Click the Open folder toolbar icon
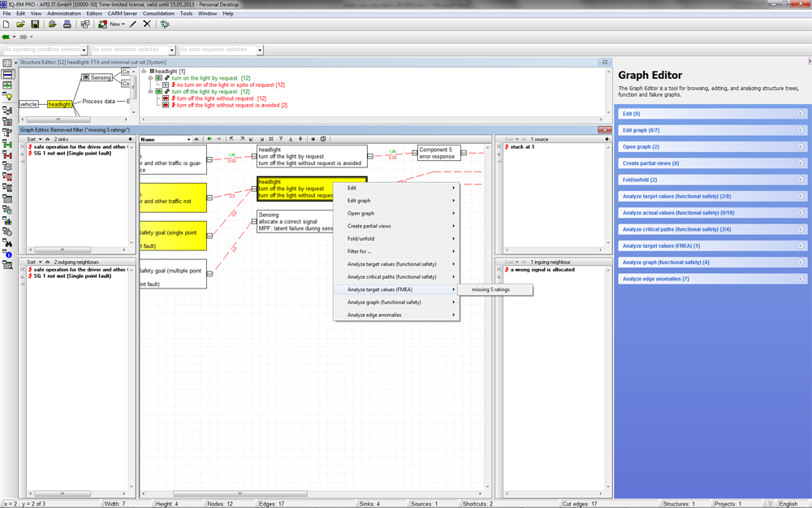Screen dimensions: 812x508 [21, 24]
